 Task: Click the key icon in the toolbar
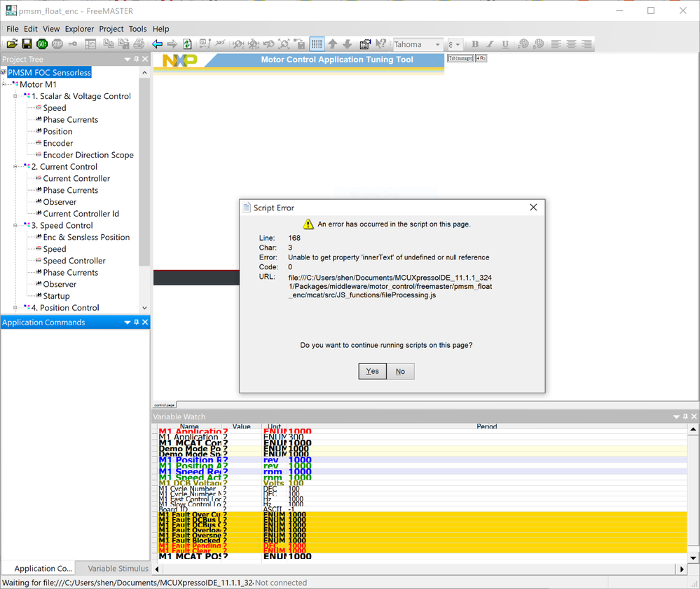tap(72, 43)
